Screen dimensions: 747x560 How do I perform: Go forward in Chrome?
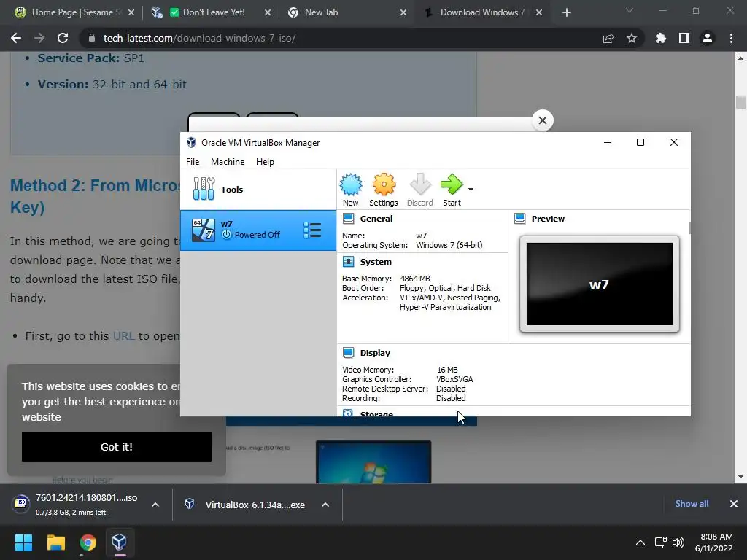coord(39,38)
